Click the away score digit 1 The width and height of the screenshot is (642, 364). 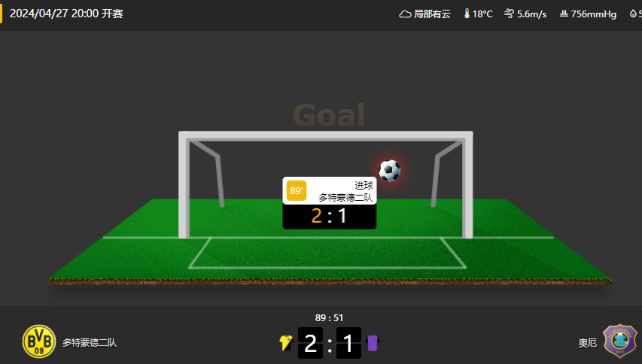pyautogui.click(x=348, y=343)
